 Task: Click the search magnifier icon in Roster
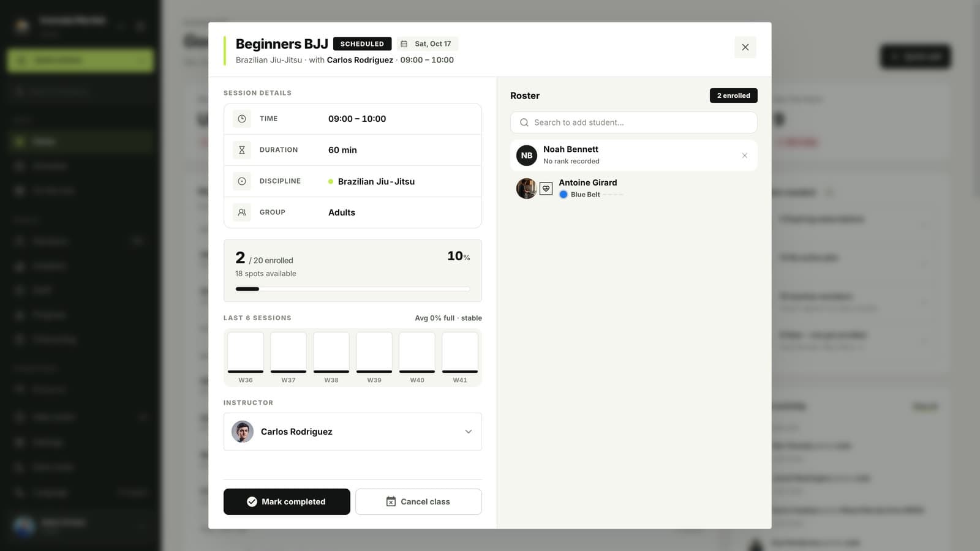click(x=524, y=122)
